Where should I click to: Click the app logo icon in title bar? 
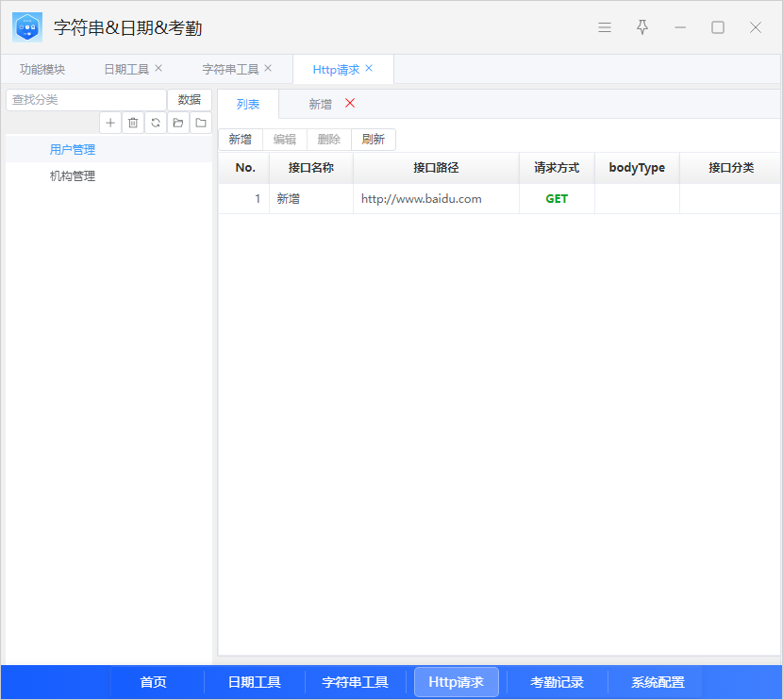[27, 27]
